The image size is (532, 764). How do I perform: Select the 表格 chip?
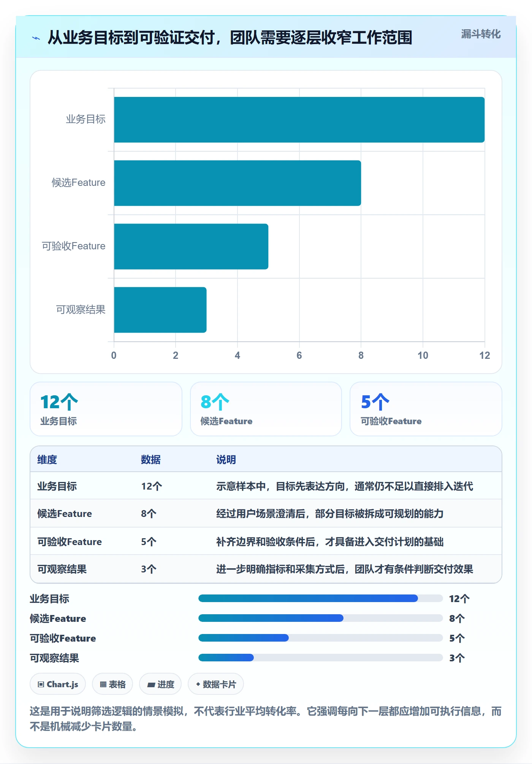[x=112, y=684]
